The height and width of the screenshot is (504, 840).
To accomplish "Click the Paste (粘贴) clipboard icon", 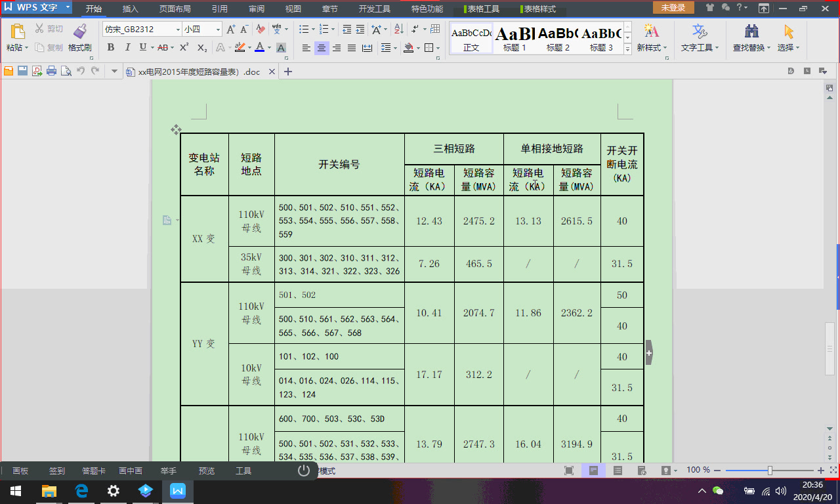I will [18, 31].
